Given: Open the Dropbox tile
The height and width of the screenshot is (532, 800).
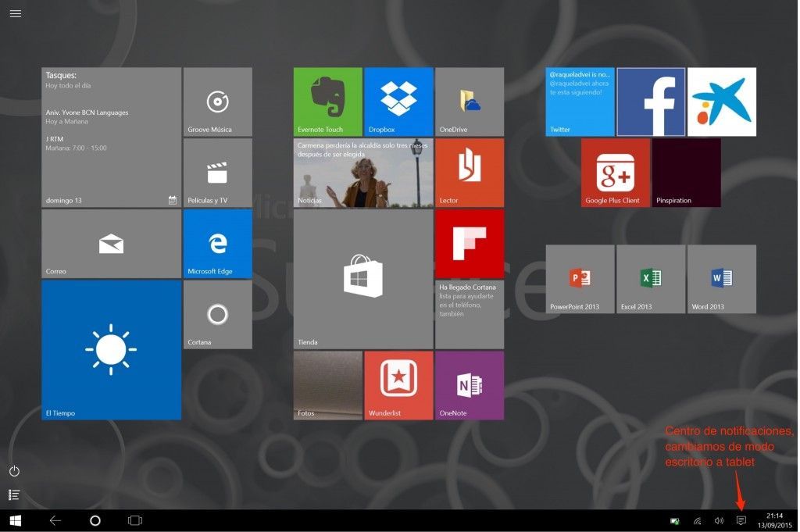Looking at the screenshot, I should pos(399,102).
